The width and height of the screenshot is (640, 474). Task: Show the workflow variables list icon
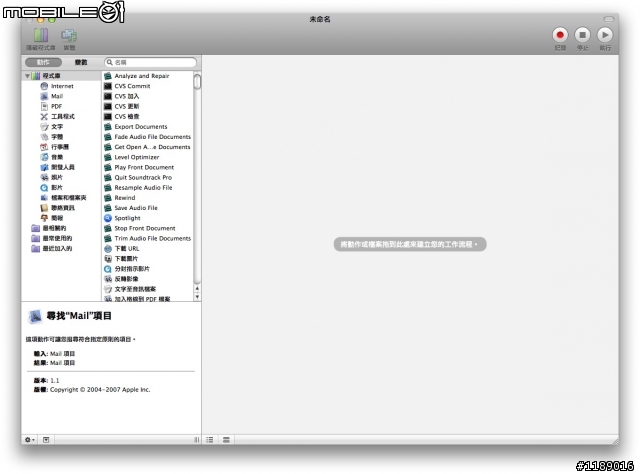(226, 440)
